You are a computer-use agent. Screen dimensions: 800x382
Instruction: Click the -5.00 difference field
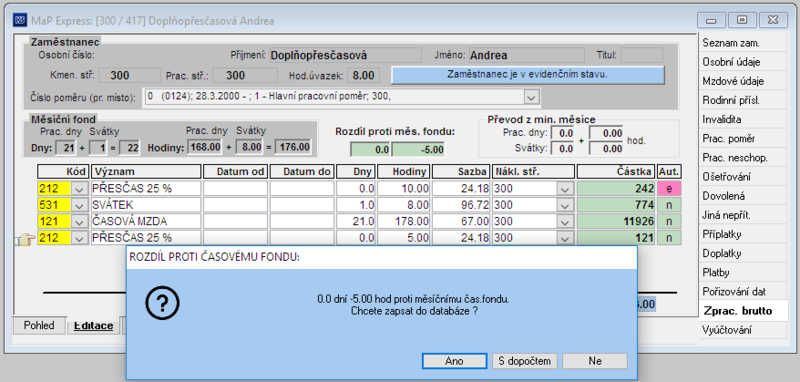click(418, 149)
